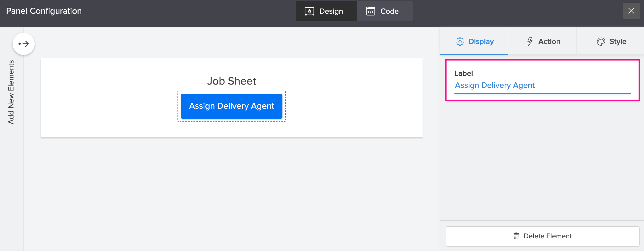644x251 pixels.
Task: Open the Style properties tab
Action: (611, 41)
